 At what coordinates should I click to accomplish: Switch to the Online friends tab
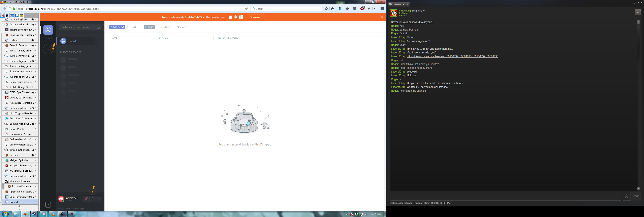[x=149, y=27]
